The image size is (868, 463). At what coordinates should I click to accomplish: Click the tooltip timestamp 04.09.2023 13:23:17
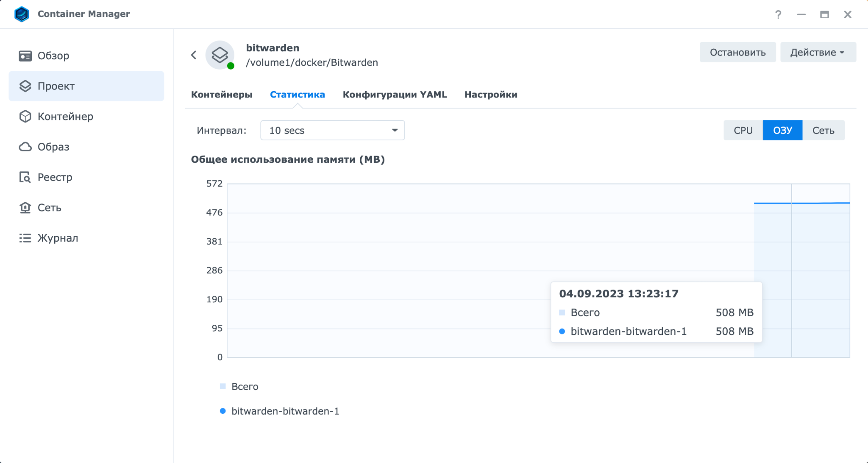pyautogui.click(x=619, y=293)
